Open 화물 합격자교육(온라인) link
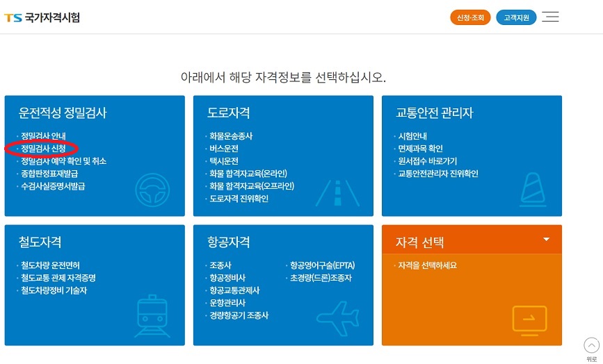Viewport: 603px width, 364px height. tap(248, 174)
